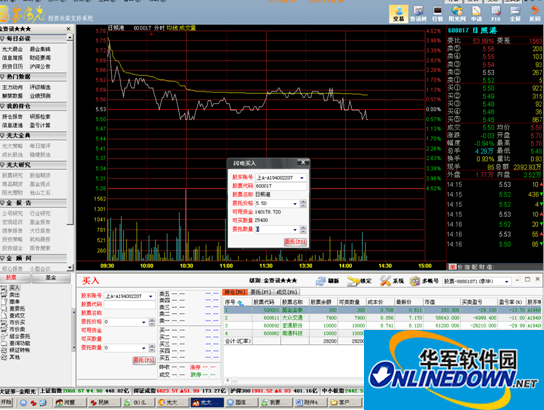Select position row 600692 亚通股份
Screen dimensions: 544x410
(383, 326)
